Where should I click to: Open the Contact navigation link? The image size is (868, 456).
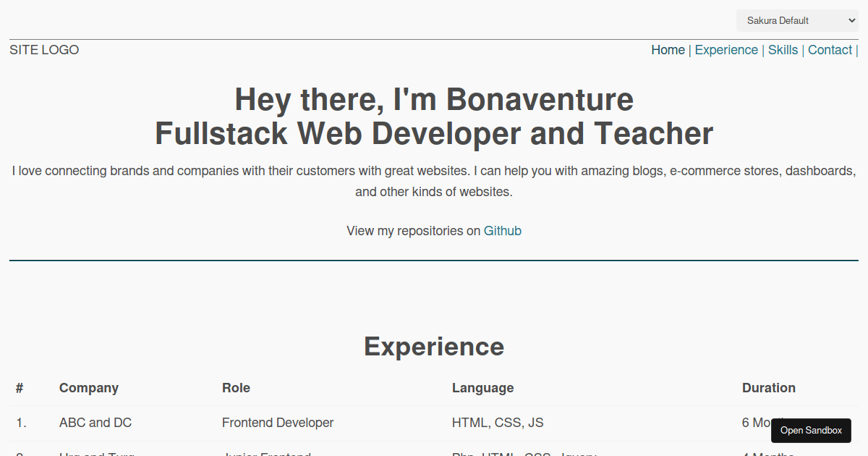830,50
